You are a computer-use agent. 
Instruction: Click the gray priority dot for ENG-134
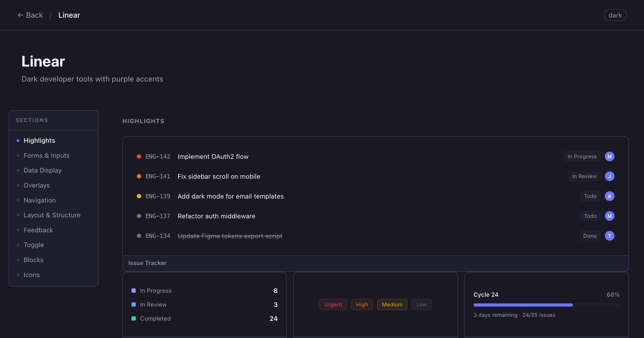pos(139,236)
